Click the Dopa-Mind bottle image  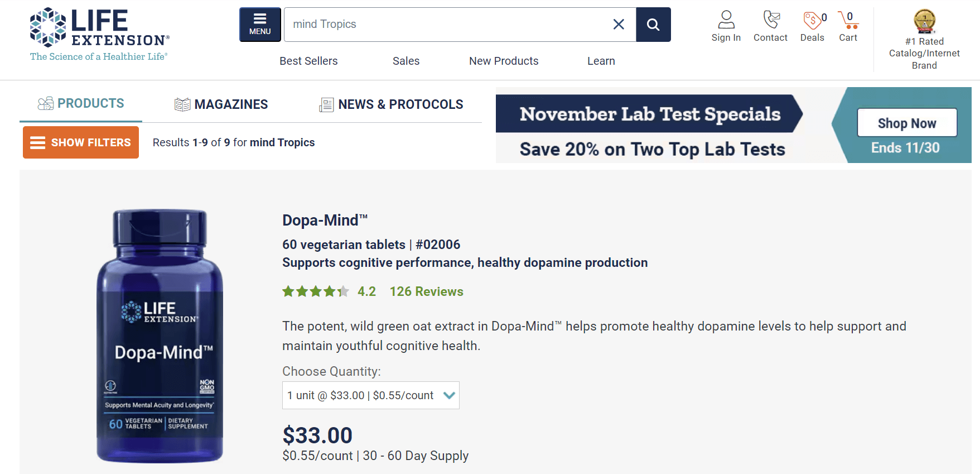pos(160,336)
